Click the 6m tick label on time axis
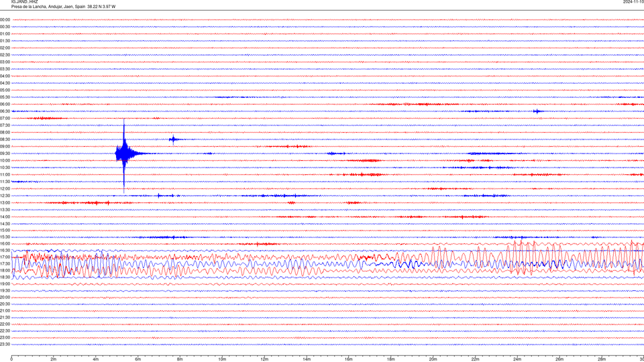This screenshot has width=644, height=362. click(138, 359)
